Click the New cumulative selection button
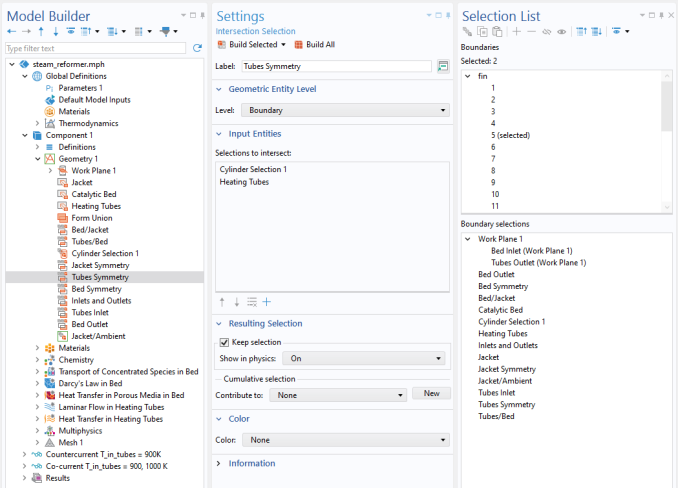This screenshot has height=488, width=678. (431, 394)
